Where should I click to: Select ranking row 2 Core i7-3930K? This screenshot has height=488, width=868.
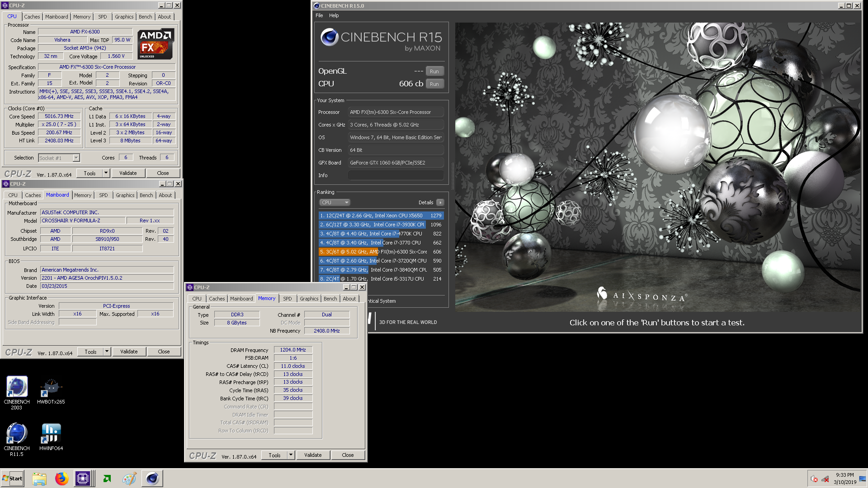pyautogui.click(x=381, y=225)
